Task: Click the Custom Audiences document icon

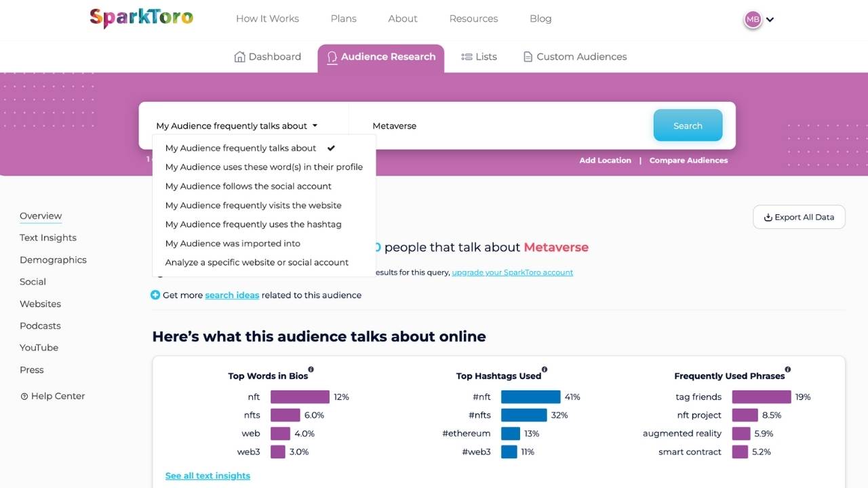Action: pos(528,57)
